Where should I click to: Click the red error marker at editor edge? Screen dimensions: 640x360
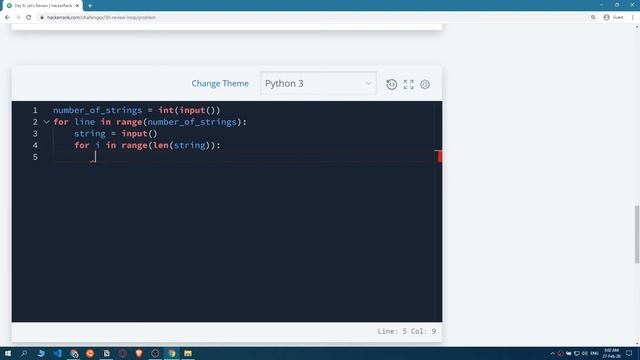coord(439,156)
